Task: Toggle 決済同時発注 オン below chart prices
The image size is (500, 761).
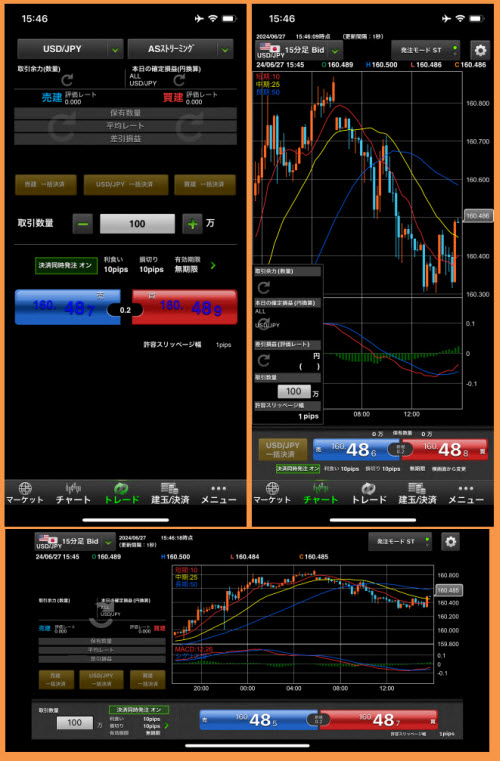Action: point(298,469)
